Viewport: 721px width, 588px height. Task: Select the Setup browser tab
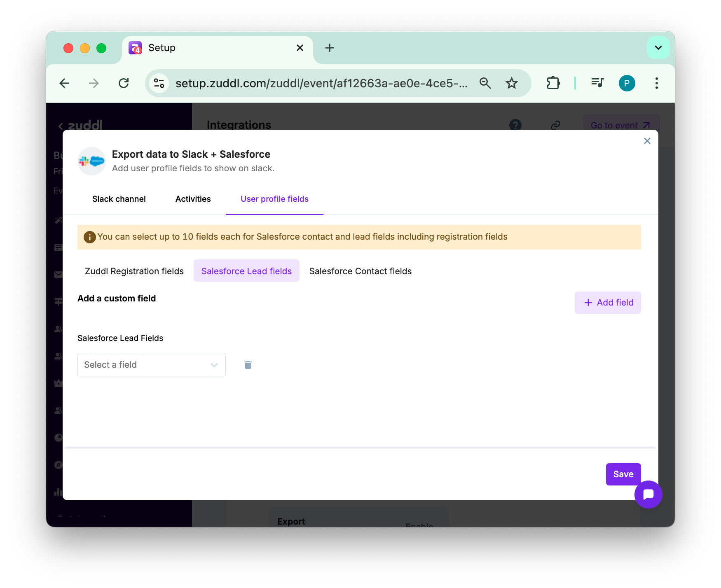coord(218,48)
